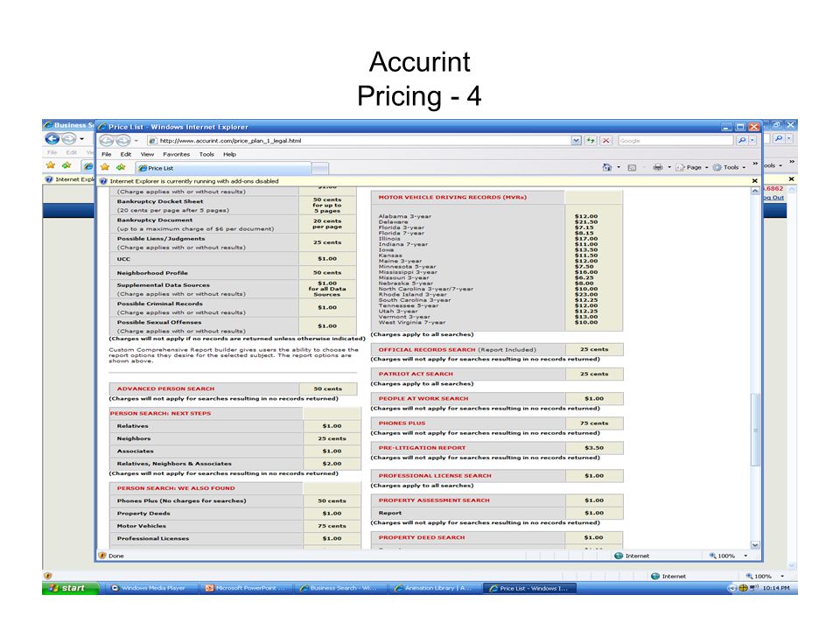The width and height of the screenshot is (840, 630).
Task: Click the Add to Favorites star-plus icon
Action: pyautogui.click(x=121, y=168)
